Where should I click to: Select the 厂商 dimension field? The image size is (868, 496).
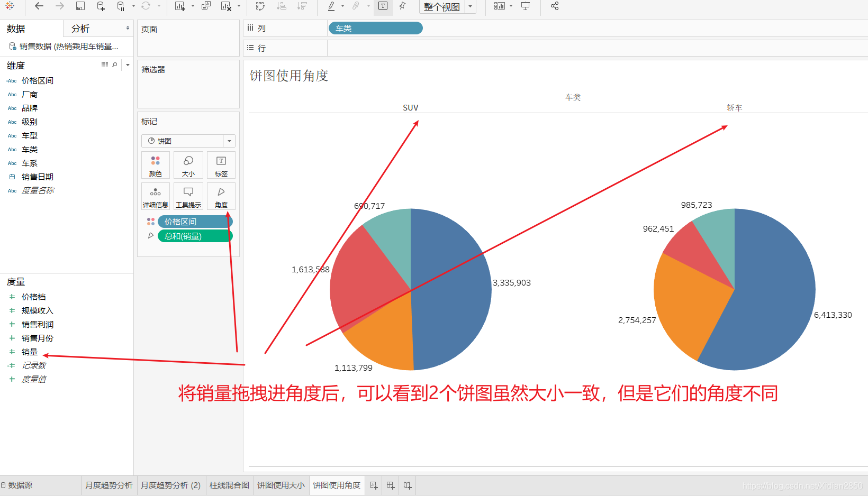tap(30, 94)
